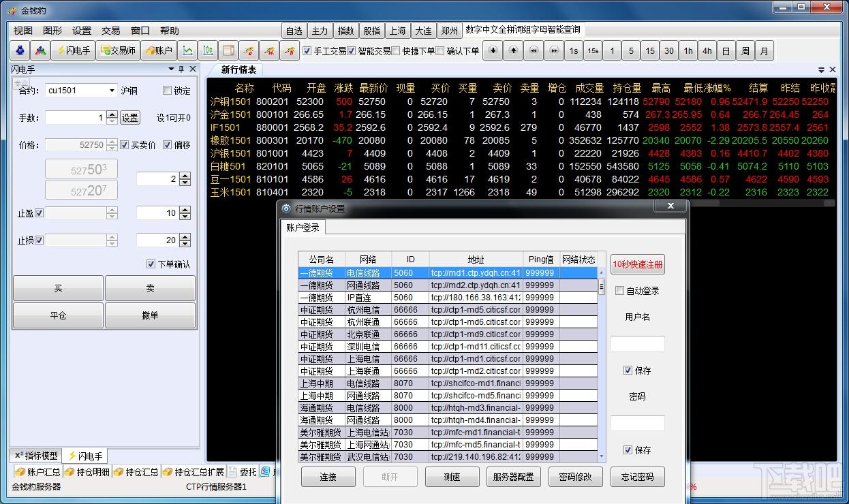Toggle the 偏移 offset checkbox

click(x=168, y=145)
